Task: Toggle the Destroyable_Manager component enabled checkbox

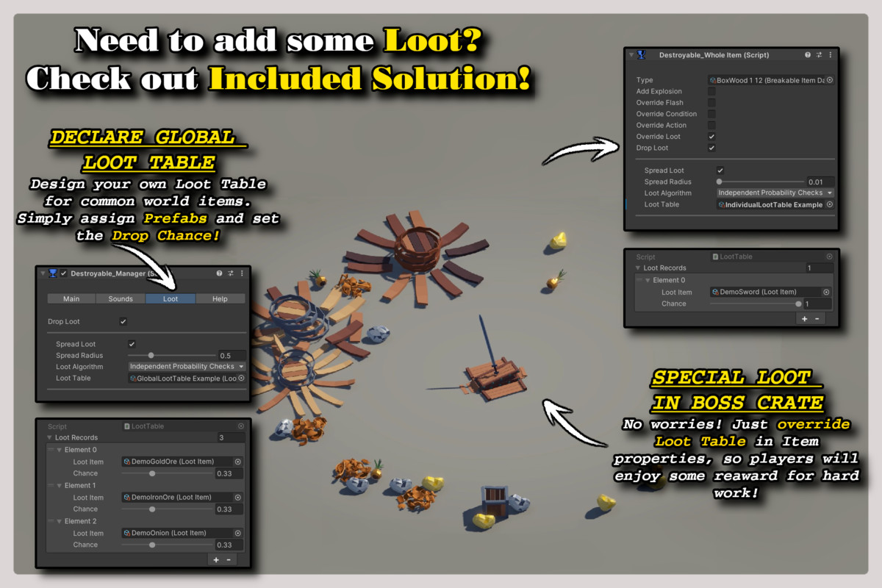Action: [63, 273]
